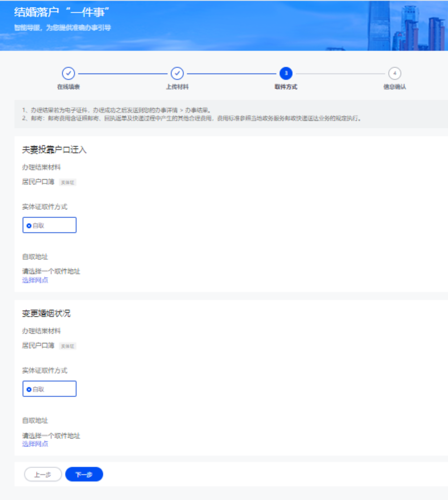Click the 夫妻投靠户口迁入 section heading
The height and width of the screenshot is (500, 448).
(x=54, y=150)
